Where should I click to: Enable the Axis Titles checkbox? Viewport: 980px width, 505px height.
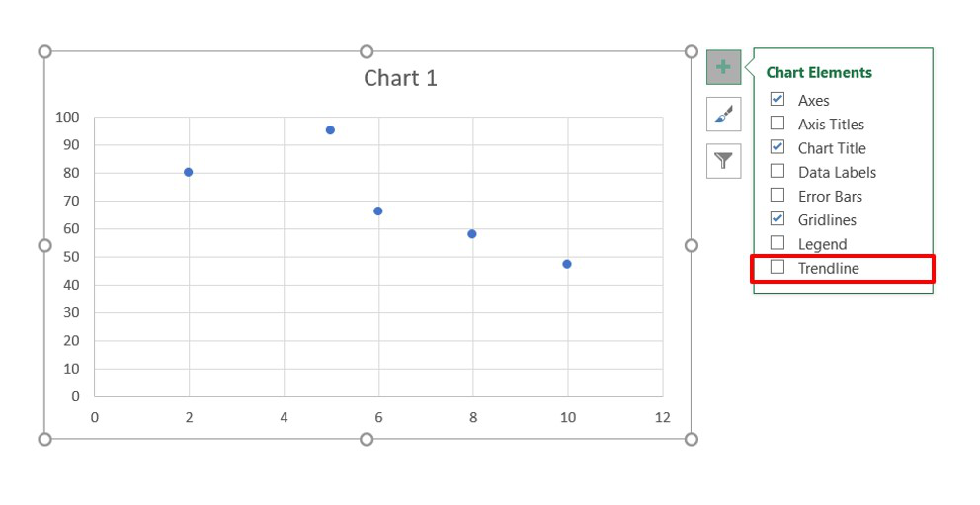click(777, 124)
